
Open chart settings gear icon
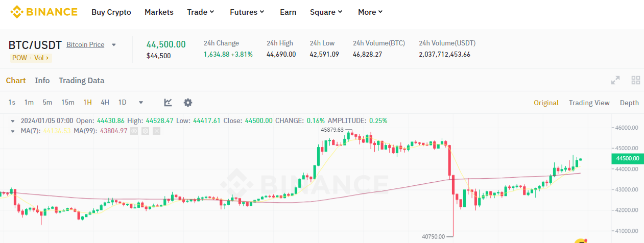point(188,103)
